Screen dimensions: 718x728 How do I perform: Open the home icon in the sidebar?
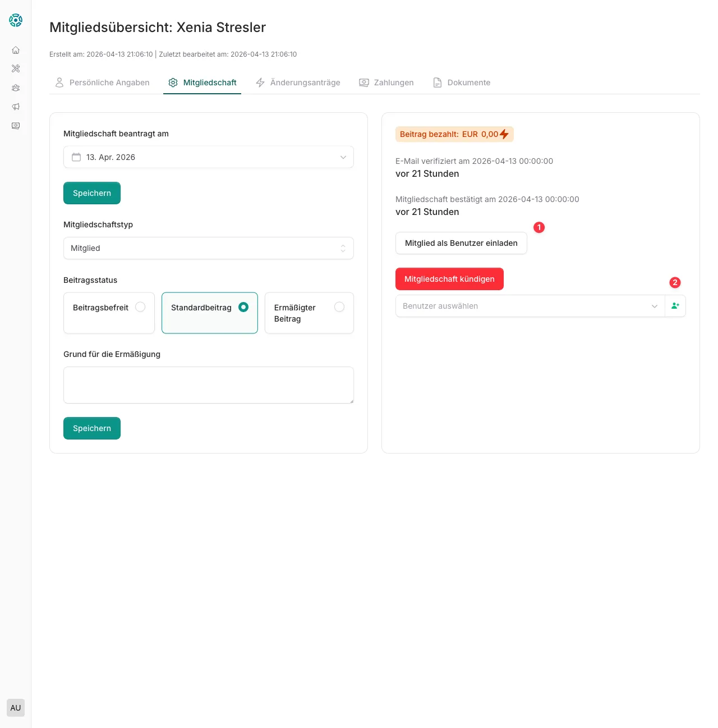coord(16,50)
